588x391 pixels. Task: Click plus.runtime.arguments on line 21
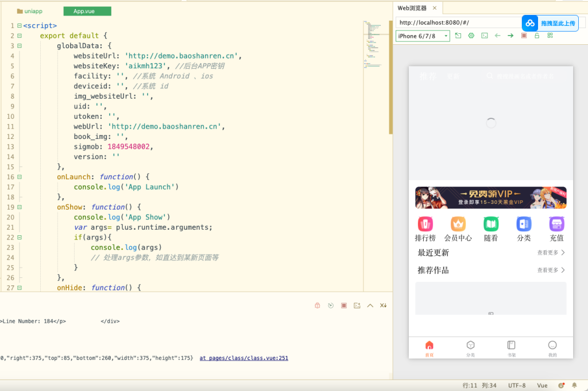(163, 227)
